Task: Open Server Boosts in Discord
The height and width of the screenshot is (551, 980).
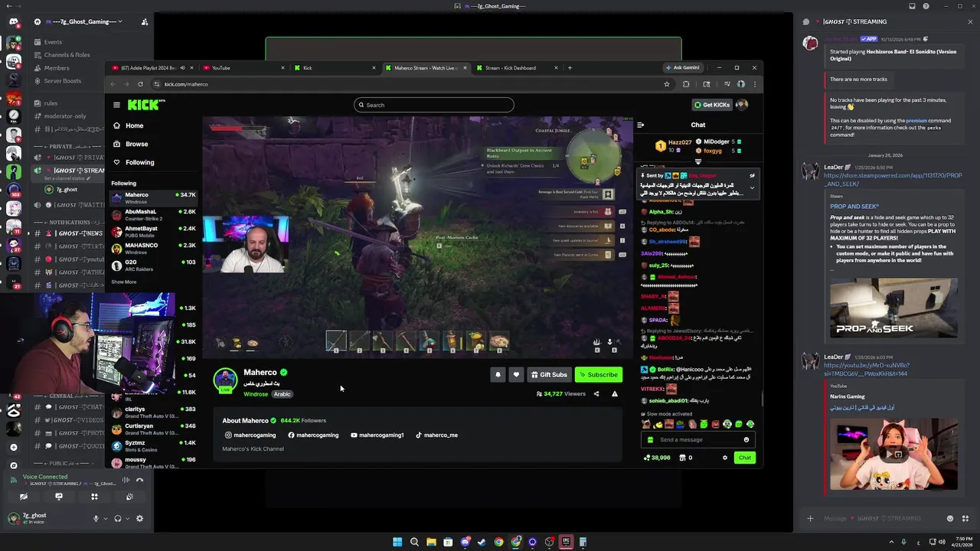Action: [90, 81]
